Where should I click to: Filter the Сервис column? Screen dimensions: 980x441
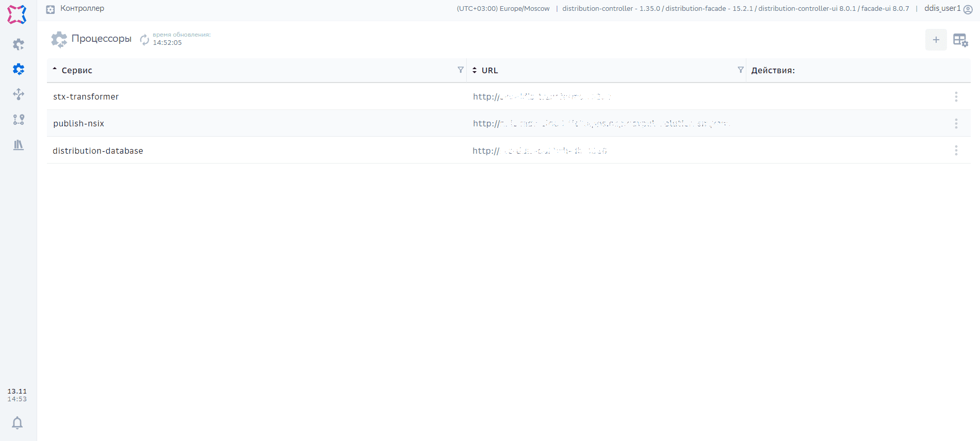click(460, 70)
